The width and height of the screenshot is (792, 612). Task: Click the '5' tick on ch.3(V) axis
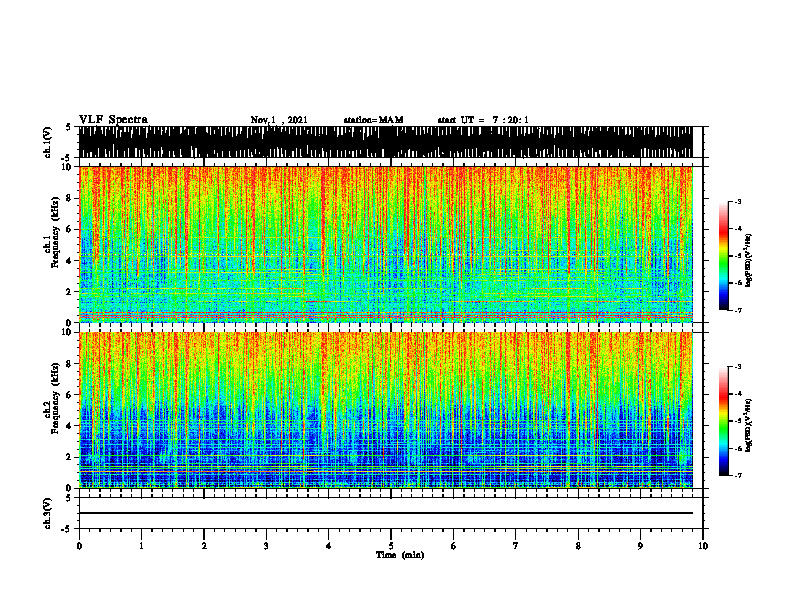[x=68, y=498]
